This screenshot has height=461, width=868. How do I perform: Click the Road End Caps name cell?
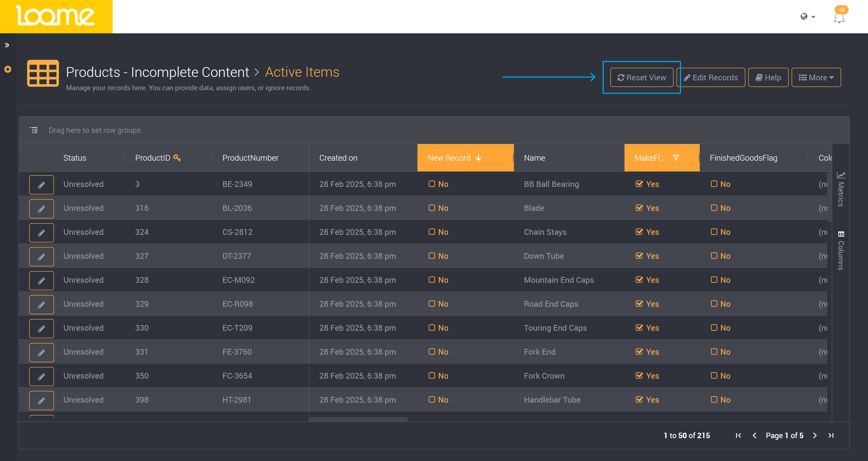[551, 304]
